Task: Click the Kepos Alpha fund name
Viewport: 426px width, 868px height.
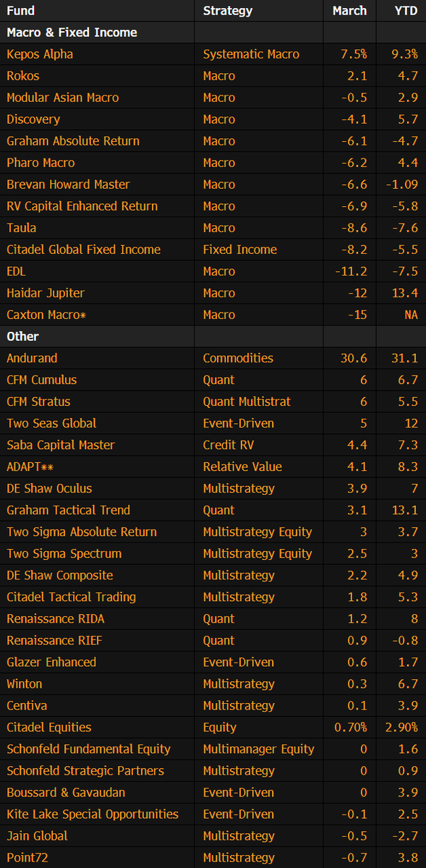Action: (40, 54)
